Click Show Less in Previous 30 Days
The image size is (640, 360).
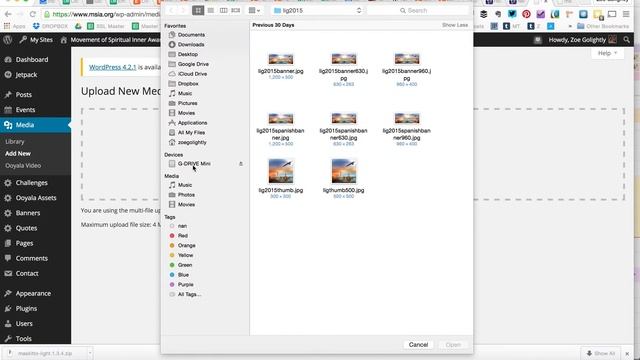[455, 25]
